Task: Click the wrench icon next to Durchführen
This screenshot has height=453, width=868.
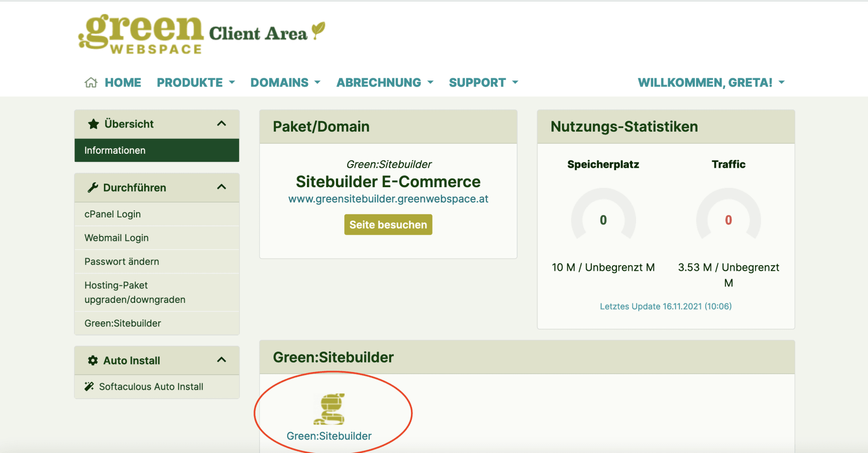Action: (93, 188)
